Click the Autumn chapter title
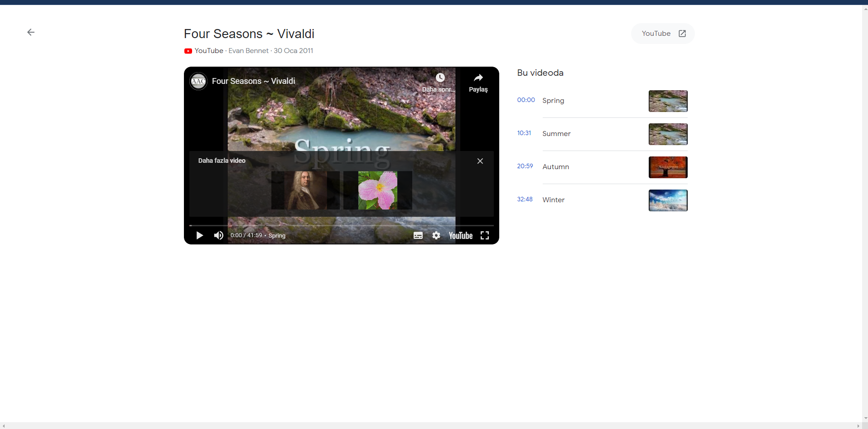This screenshot has height=429, width=868. tap(556, 167)
